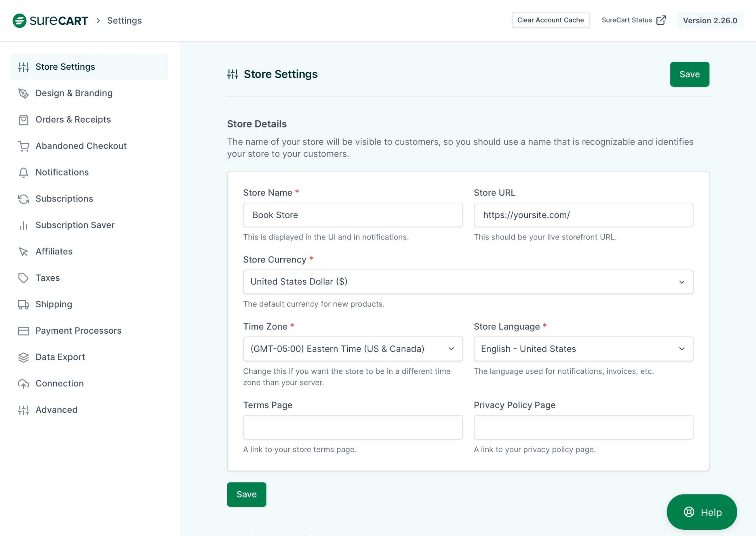The width and height of the screenshot is (756, 536).
Task: Click the breadcrumb chevron after SureCart logo
Action: click(x=98, y=21)
